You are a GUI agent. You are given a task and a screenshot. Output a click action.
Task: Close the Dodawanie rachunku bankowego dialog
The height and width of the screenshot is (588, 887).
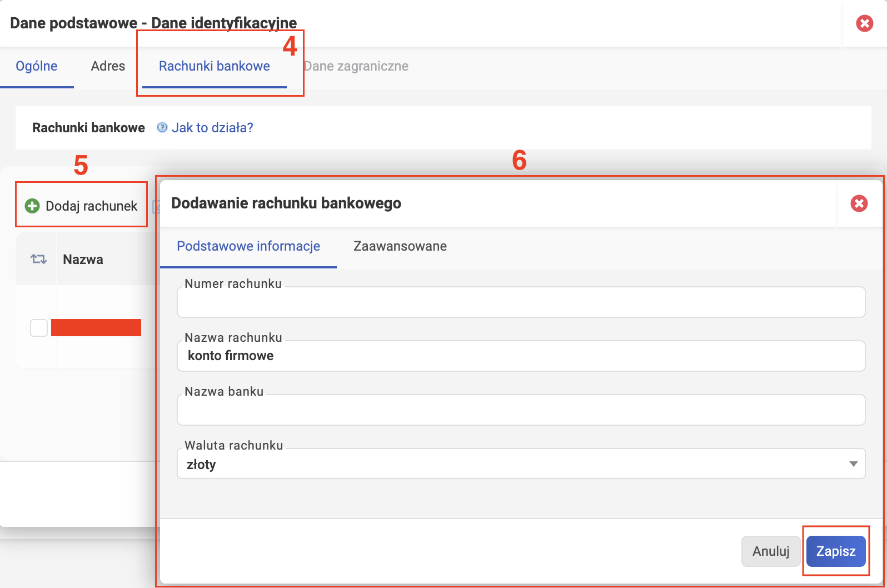coord(859,203)
